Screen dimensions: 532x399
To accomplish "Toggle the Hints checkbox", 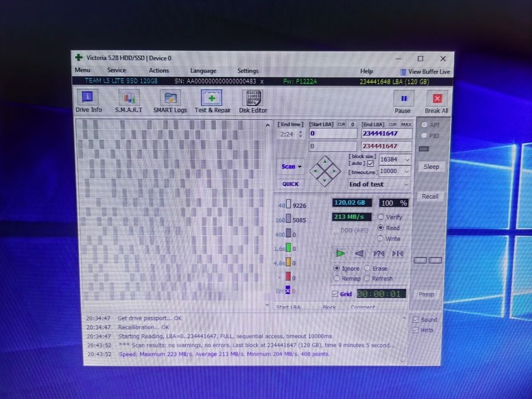I will (416, 330).
